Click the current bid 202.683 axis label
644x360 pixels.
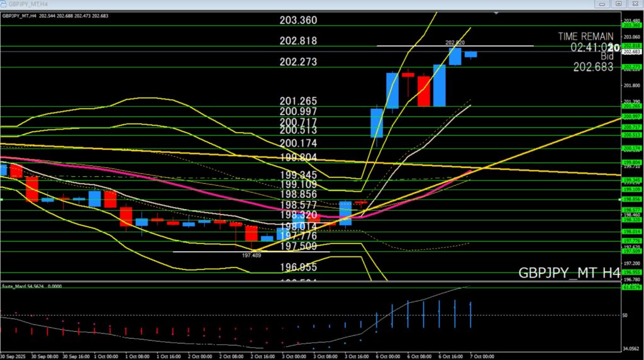tap(631, 52)
